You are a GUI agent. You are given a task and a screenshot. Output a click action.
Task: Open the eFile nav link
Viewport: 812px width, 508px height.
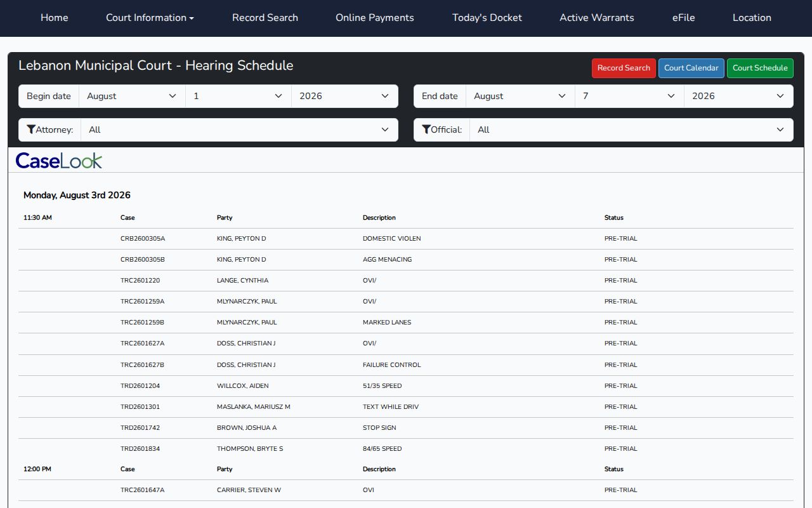pos(684,18)
